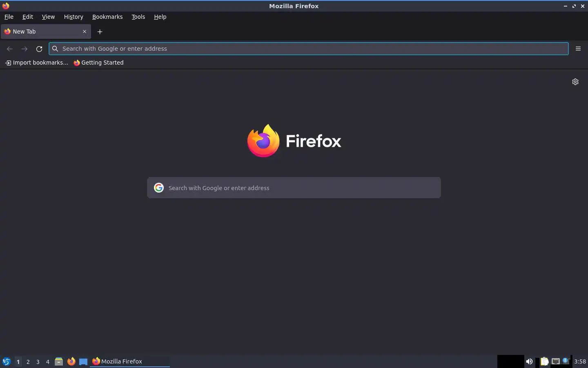Open the LXQt start menu icon
Image resolution: width=588 pixels, height=368 pixels.
(x=7, y=361)
